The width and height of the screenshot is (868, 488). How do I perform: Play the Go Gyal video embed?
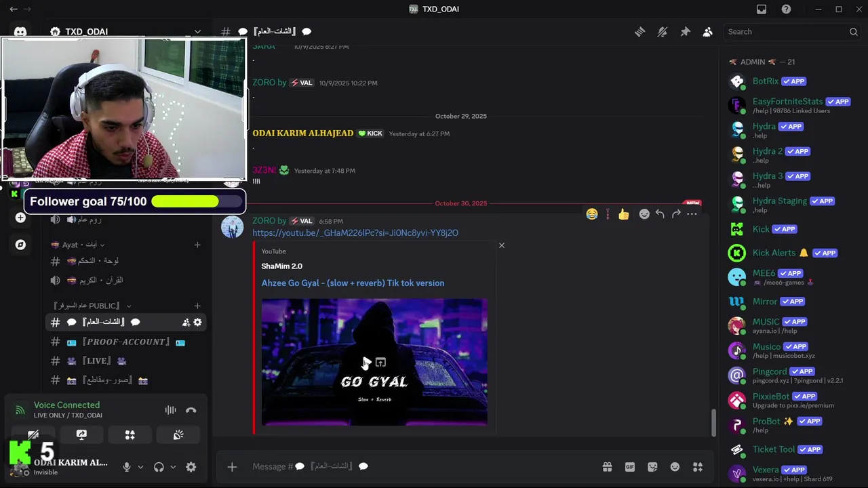coord(366,363)
